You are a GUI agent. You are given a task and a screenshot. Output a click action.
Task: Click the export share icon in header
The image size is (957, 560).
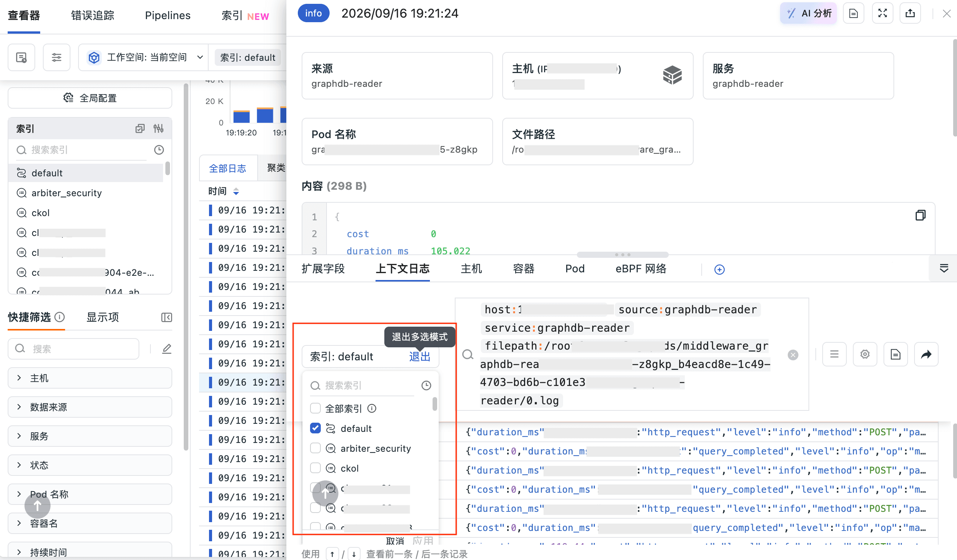910,13
